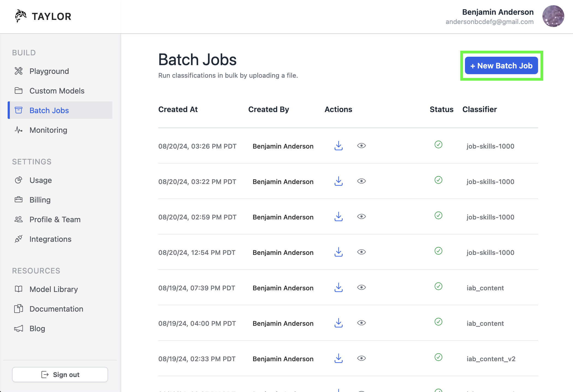Click the Classifier column header

click(479, 109)
